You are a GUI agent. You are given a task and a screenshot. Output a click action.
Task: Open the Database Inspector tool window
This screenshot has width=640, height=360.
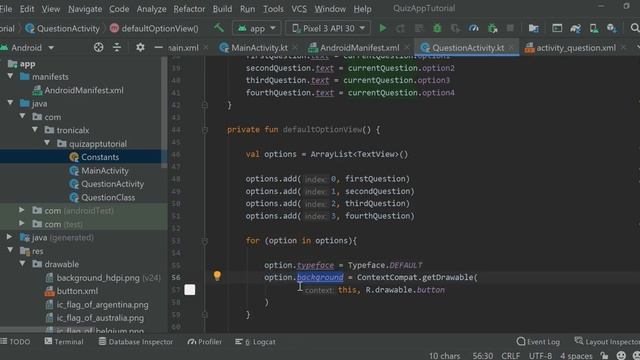(x=136, y=342)
